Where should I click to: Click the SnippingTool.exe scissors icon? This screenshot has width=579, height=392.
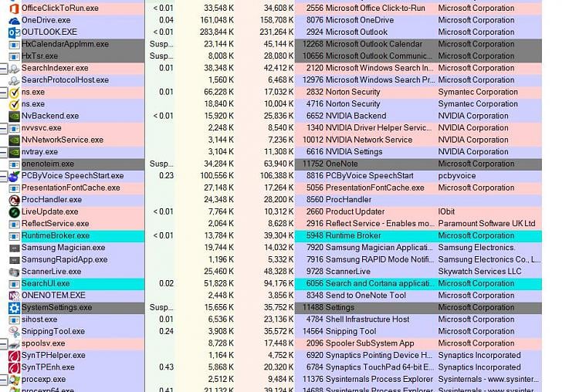pyautogui.click(x=14, y=332)
